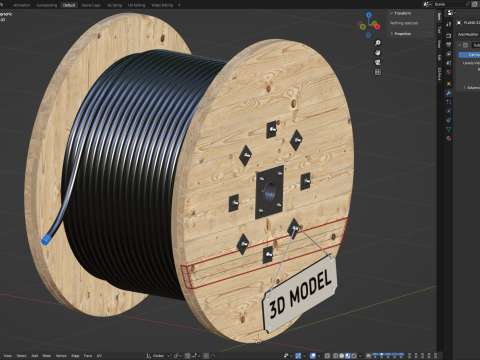Switch to solid viewport shading
The width and height of the screenshot is (480, 360).
[x=341, y=356]
